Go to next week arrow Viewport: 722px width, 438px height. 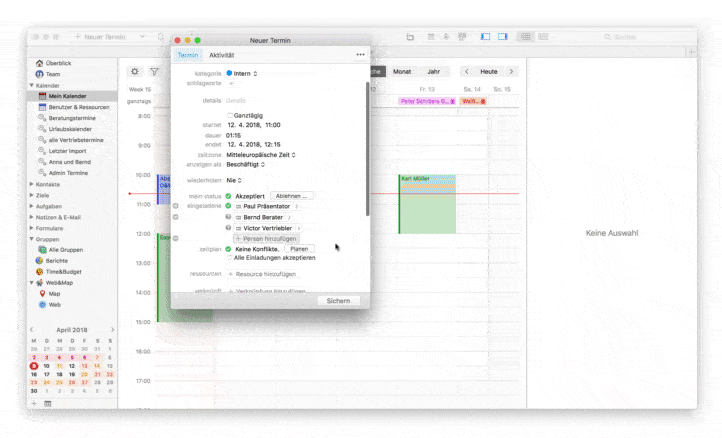511,71
